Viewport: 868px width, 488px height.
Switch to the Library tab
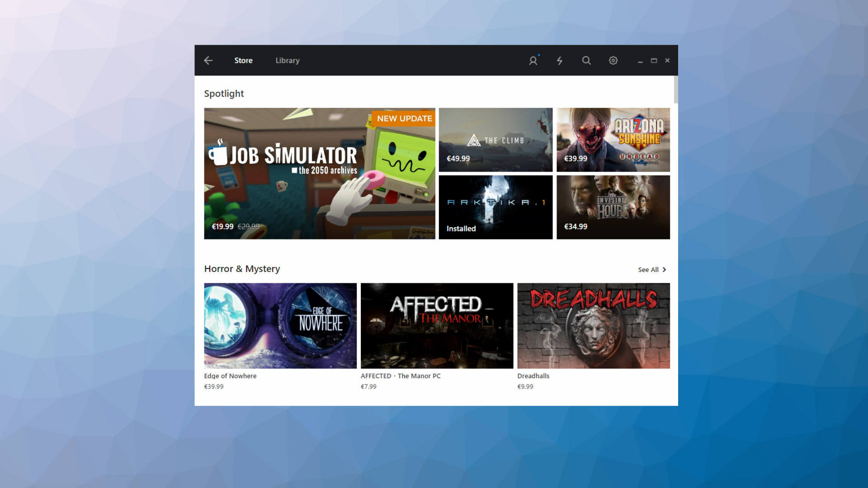[x=288, y=60]
